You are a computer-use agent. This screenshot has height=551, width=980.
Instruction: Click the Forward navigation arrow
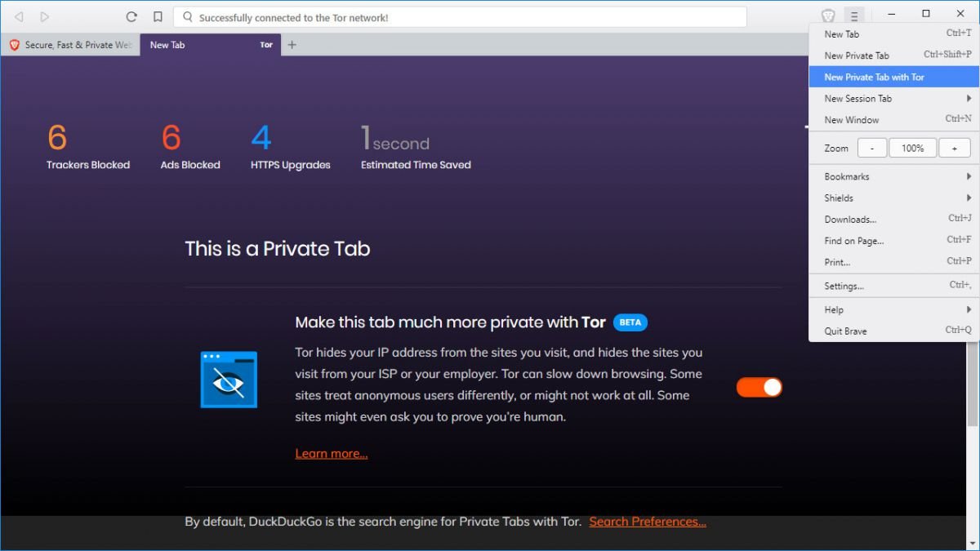click(x=44, y=16)
